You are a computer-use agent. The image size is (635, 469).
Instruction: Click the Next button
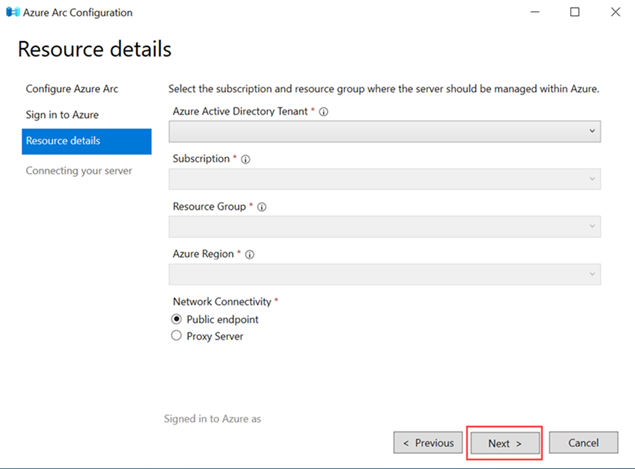[505, 443]
